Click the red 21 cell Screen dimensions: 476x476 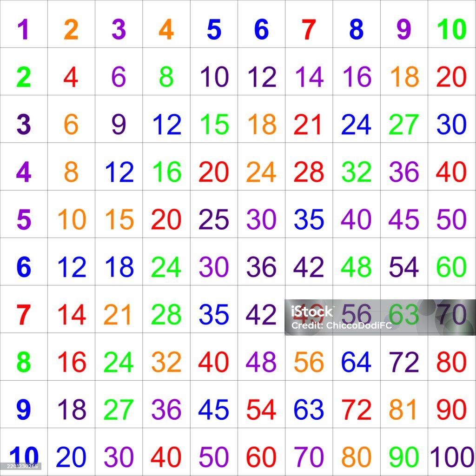coord(307,125)
